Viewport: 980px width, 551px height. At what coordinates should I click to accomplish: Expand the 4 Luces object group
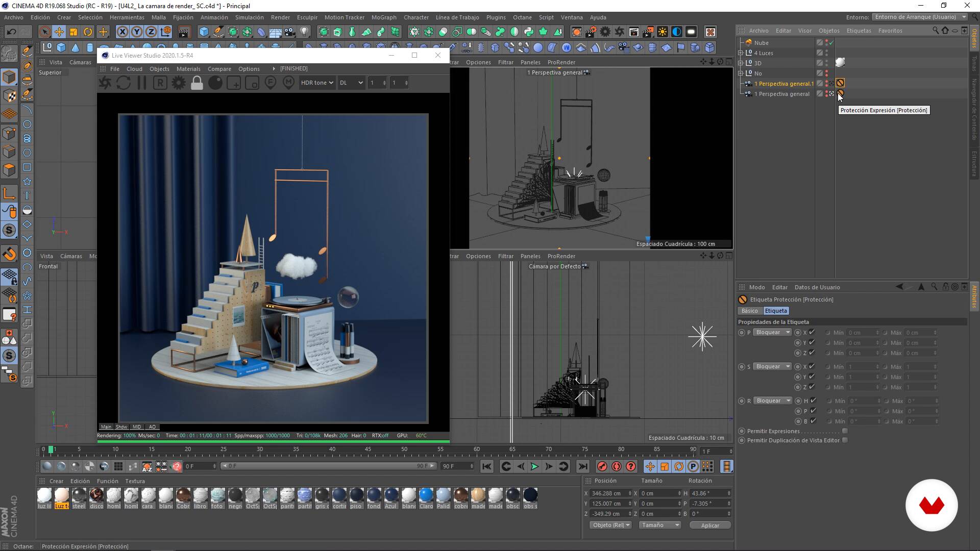tap(741, 53)
